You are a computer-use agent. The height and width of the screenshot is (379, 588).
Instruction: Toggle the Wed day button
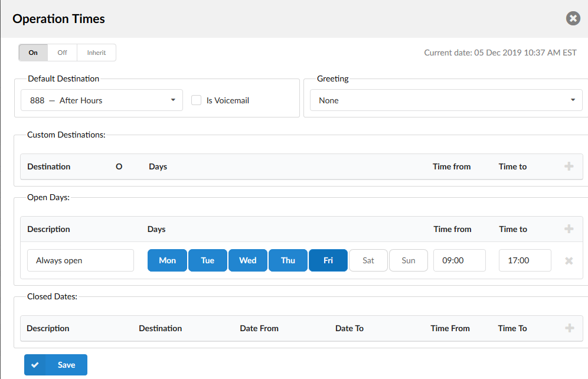click(x=247, y=260)
